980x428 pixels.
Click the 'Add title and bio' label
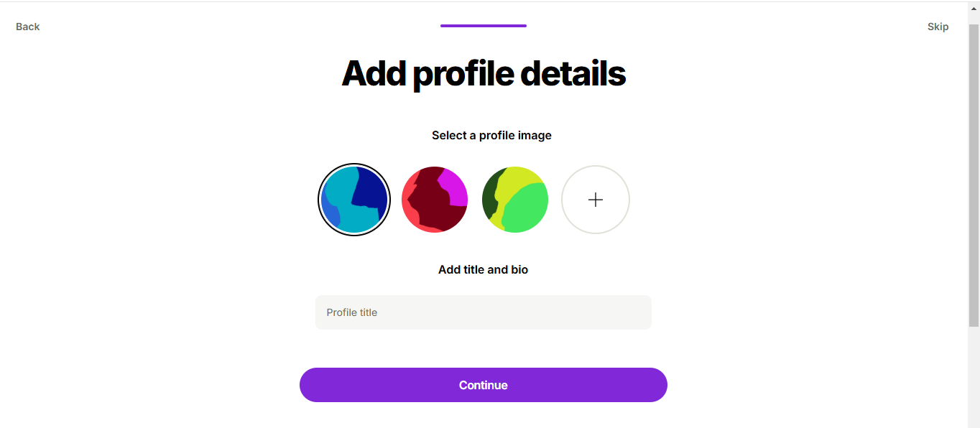click(x=483, y=270)
